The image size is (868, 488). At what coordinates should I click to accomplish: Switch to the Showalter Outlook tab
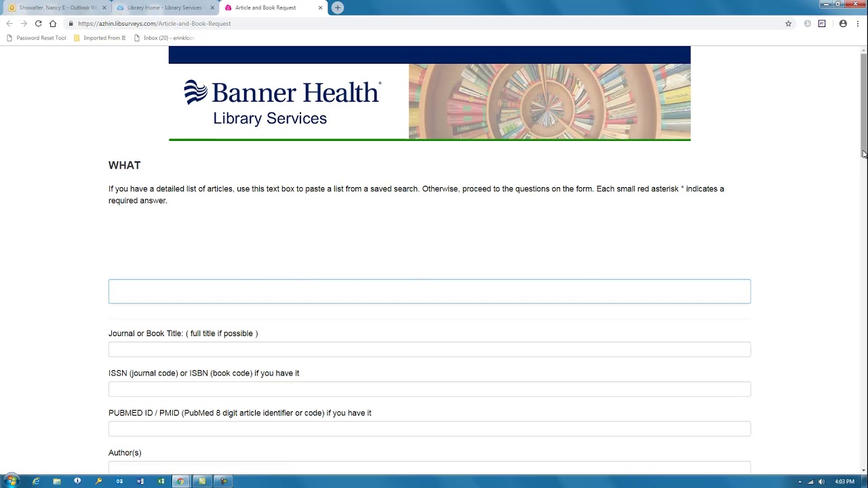point(57,7)
